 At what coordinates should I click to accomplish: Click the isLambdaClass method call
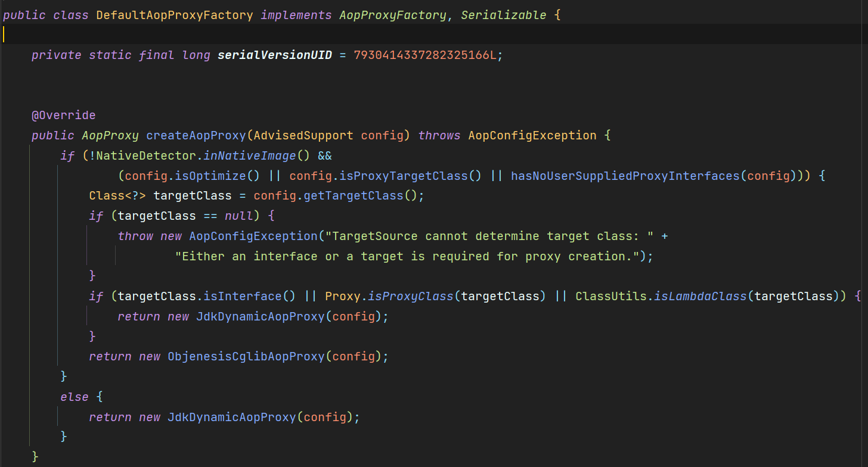pos(700,296)
